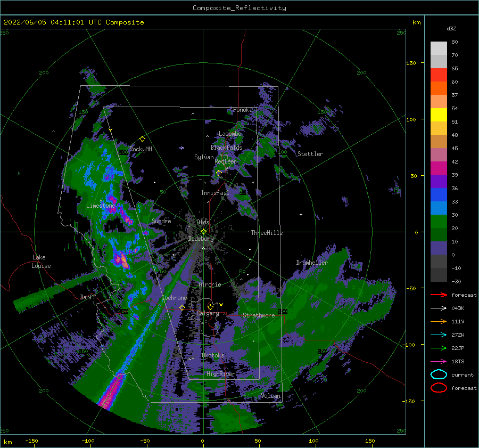Select the green 22JP arrow in legend
Viewport: 479px width, 448px height.
pyautogui.click(x=439, y=348)
